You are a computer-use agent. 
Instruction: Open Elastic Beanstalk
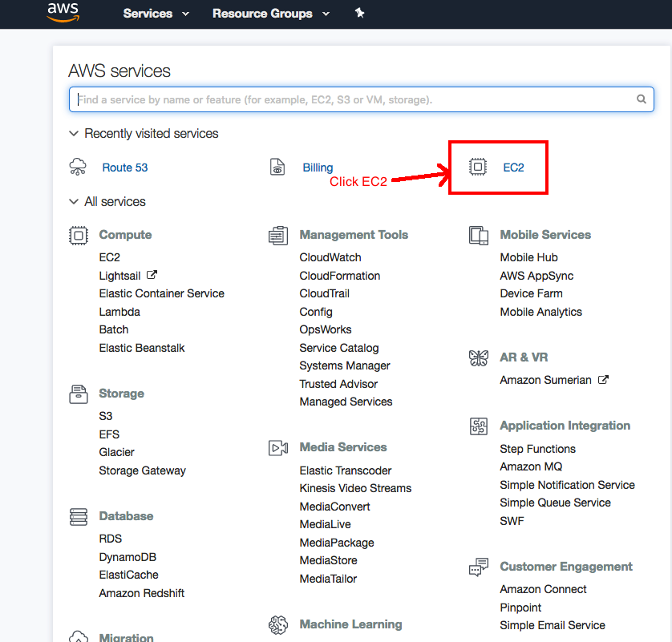point(142,348)
